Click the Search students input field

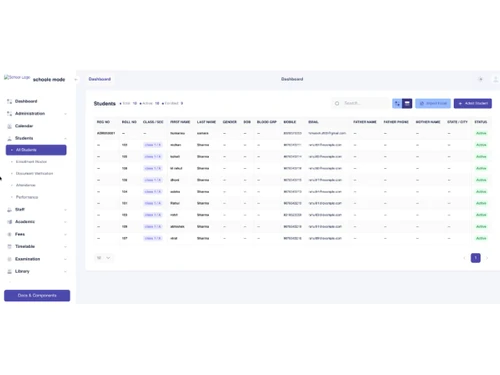click(361, 103)
